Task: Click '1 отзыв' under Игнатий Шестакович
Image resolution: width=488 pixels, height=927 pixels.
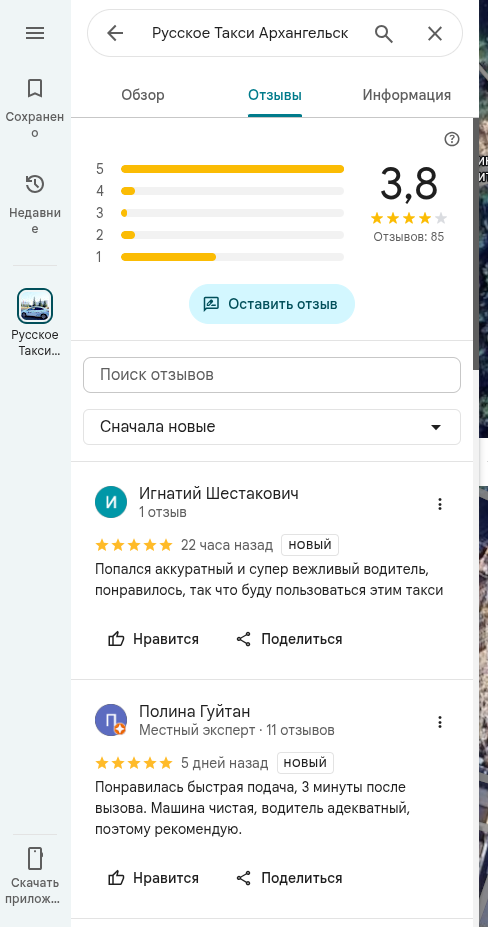Action: coord(163,512)
